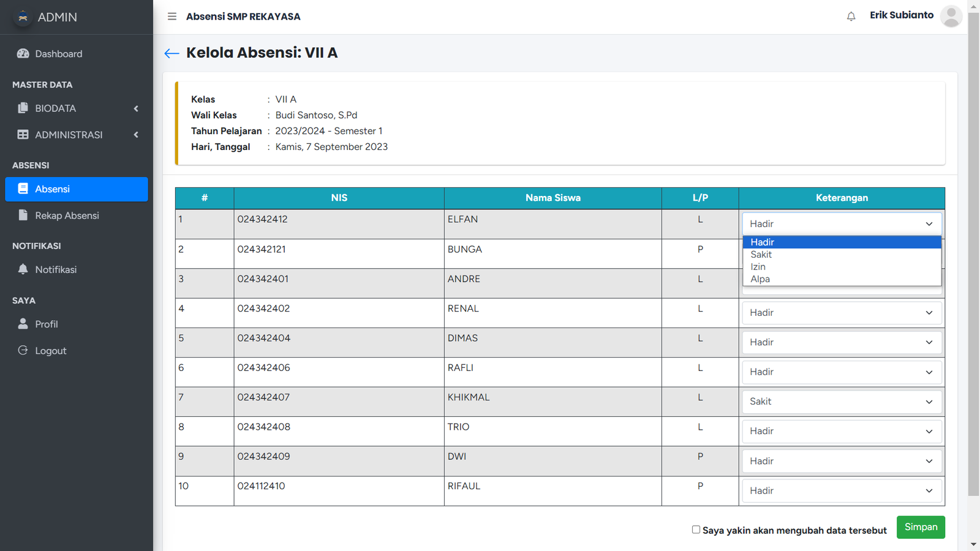Viewport: 980px width, 551px height.
Task: Expand the ADMINISTRASI sidebar submenu
Action: (x=77, y=135)
